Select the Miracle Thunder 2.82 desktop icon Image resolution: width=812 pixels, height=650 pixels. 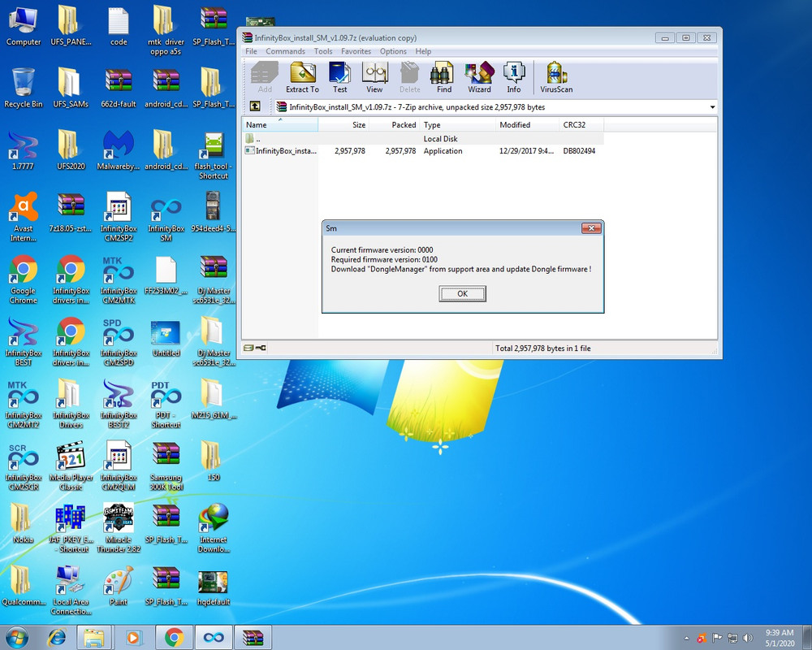(119, 527)
